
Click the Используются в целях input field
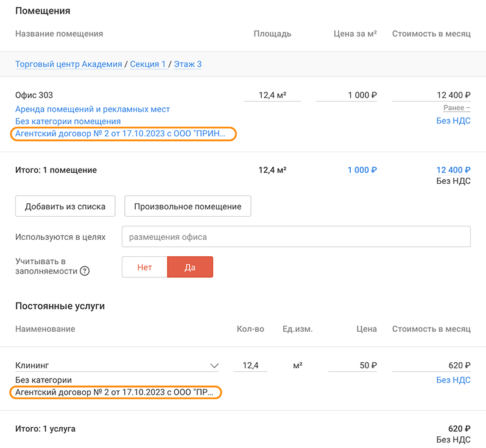coord(296,237)
